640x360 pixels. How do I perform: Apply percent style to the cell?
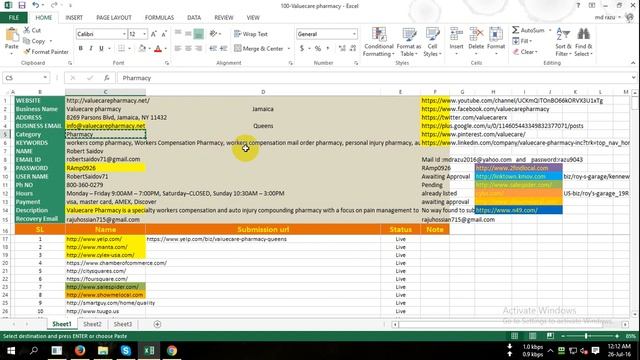(x=318, y=49)
